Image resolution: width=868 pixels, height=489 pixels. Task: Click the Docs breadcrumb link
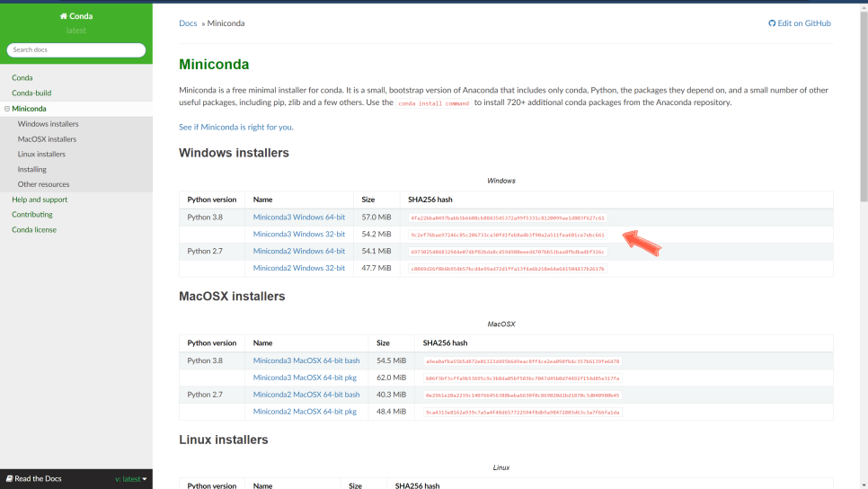pyautogui.click(x=188, y=23)
